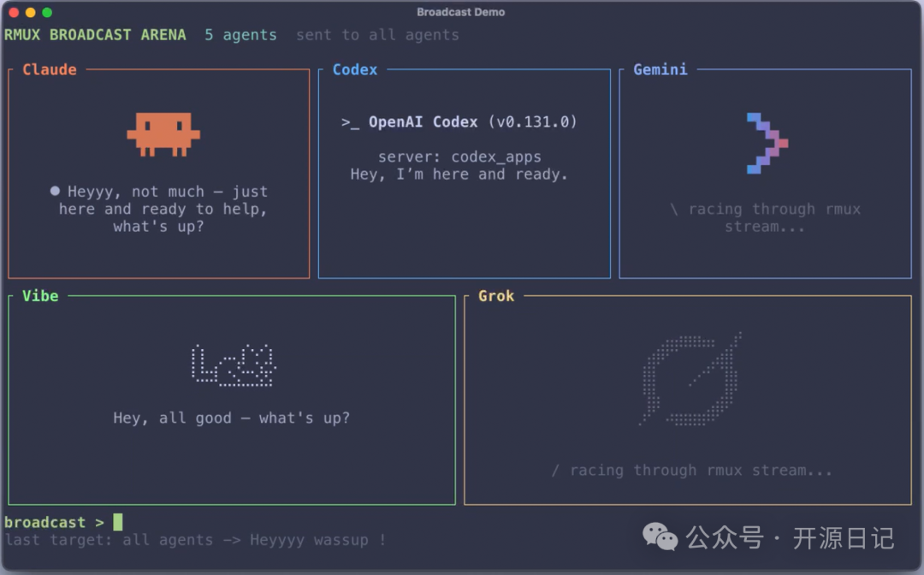
Task: Click the 'Broadcast Demo' window title
Action: coord(461,12)
